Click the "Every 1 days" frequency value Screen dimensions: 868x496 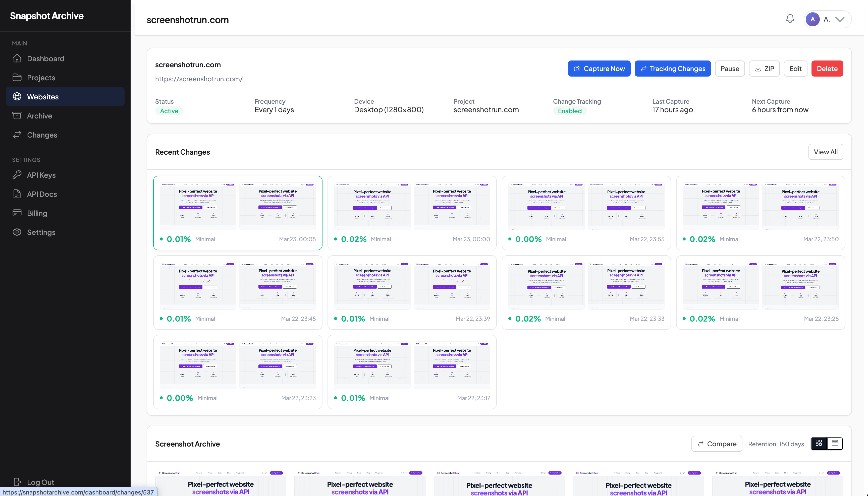(x=274, y=110)
